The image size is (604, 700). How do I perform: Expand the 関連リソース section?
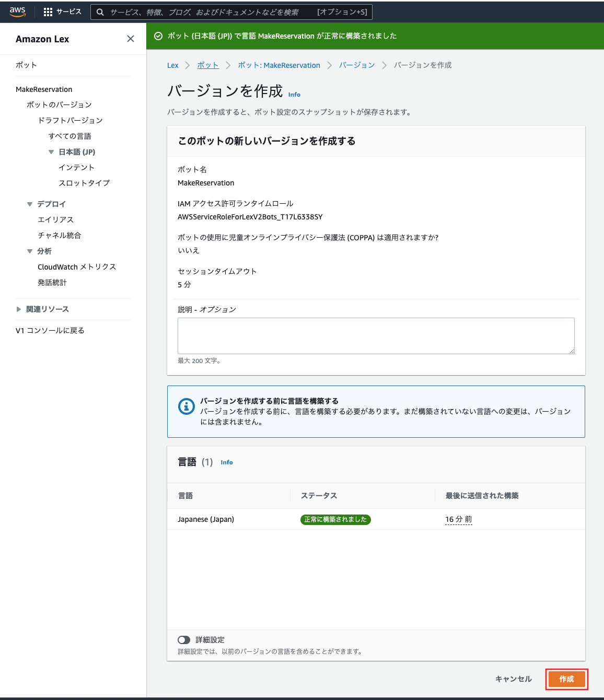point(19,309)
